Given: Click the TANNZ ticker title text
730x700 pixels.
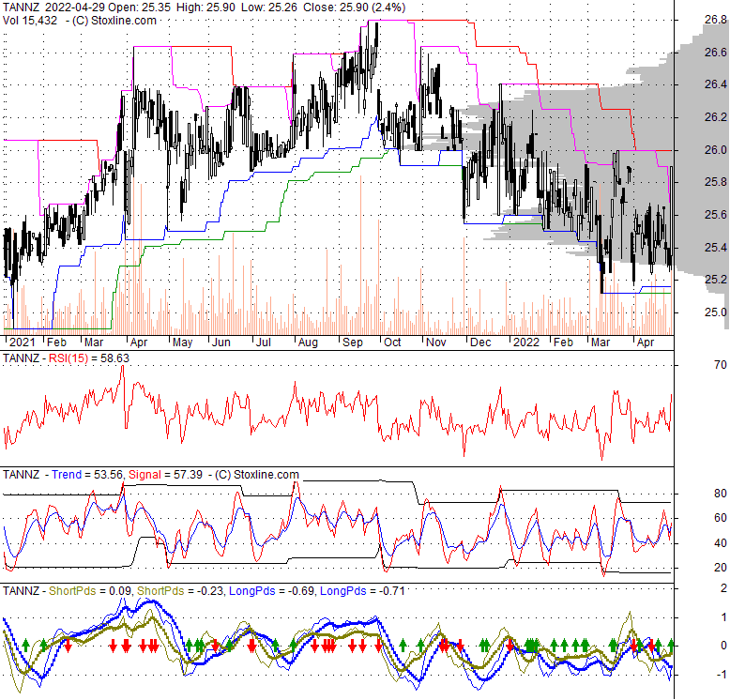Looking at the screenshot, I should pos(22,8).
